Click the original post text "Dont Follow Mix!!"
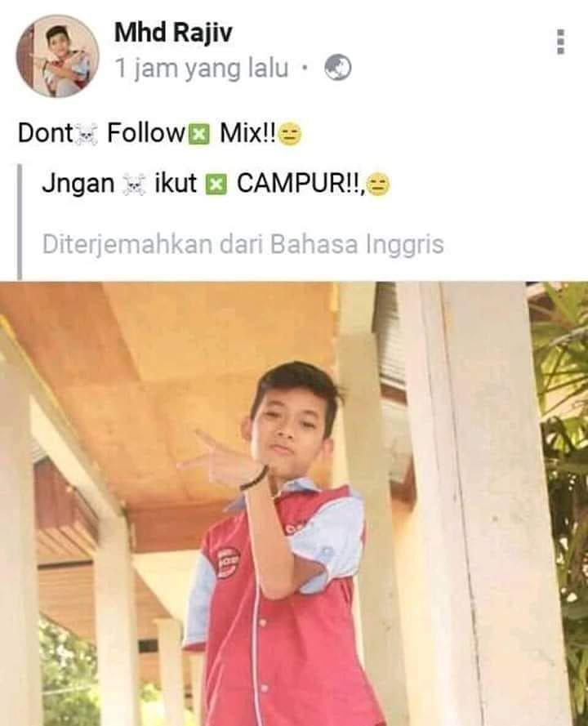588x726 pixels. click(160, 134)
